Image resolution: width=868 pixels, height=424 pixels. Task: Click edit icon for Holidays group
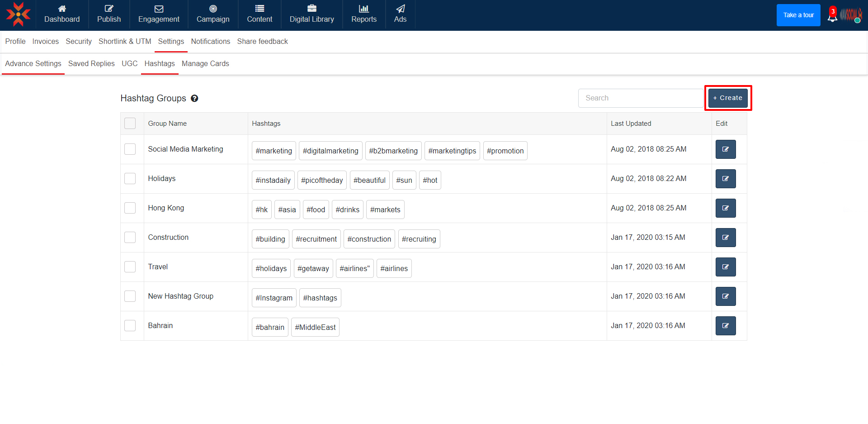pyautogui.click(x=725, y=179)
